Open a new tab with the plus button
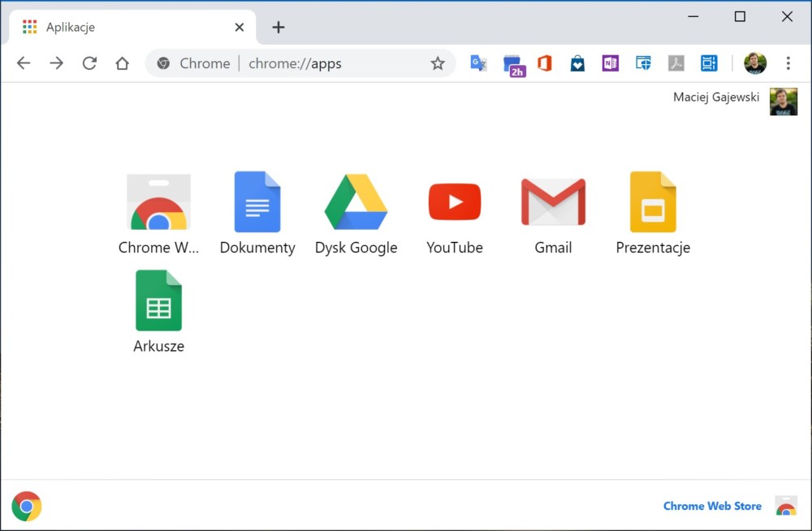 pyautogui.click(x=279, y=28)
